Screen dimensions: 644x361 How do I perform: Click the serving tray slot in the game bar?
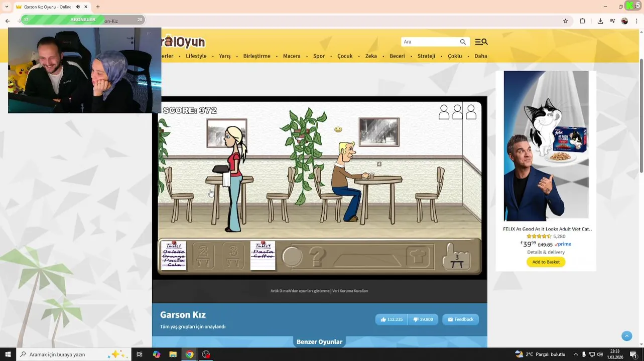[x=367, y=260]
